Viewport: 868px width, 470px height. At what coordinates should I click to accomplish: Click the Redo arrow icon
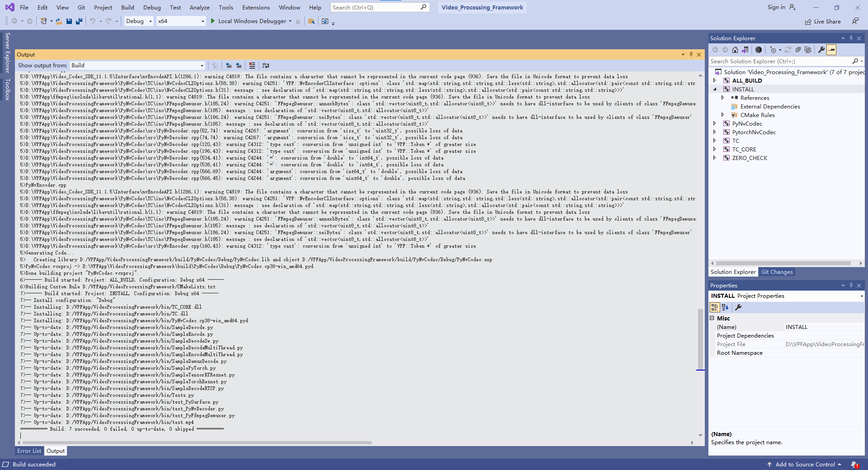click(108, 21)
